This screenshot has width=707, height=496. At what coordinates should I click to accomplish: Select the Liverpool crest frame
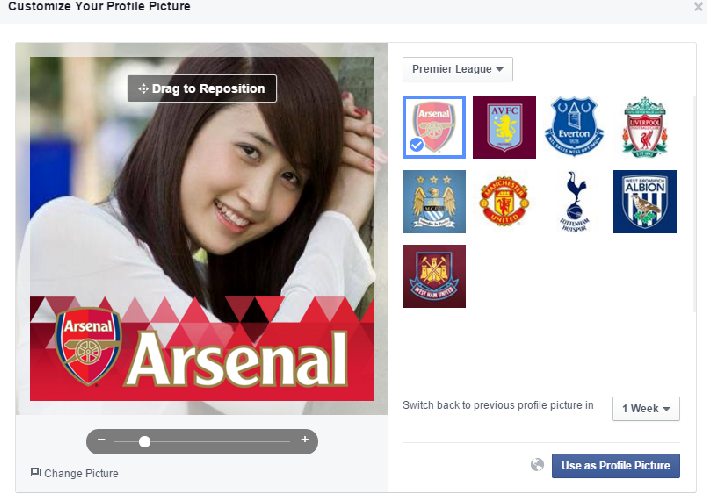tap(645, 127)
